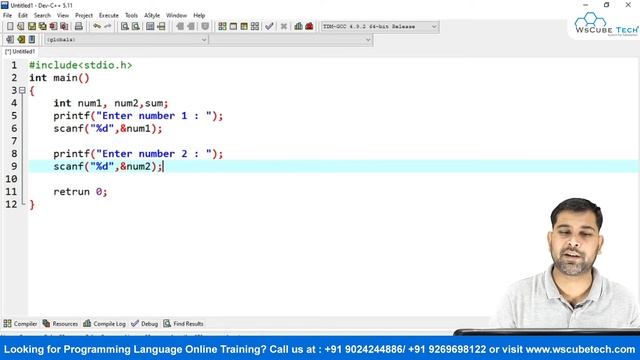640x360 pixels.
Task: Start debugging with the checkmark icon
Action: [x=269, y=27]
